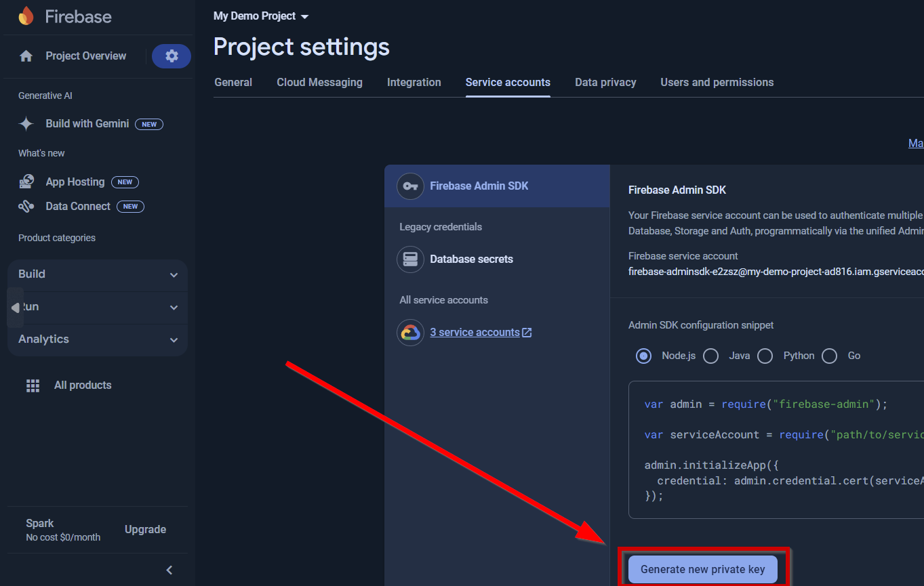Select the Build with Gemini sparkle icon
This screenshot has height=586, width=924.
[26, 123]
